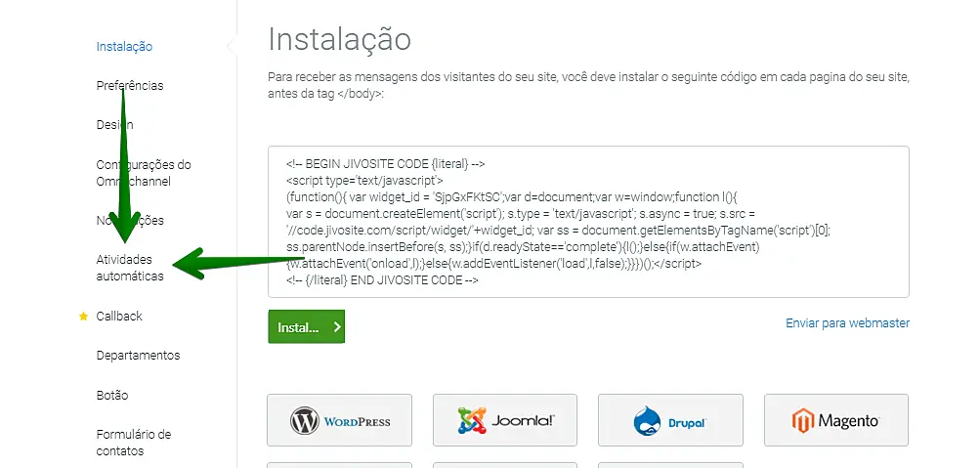980x468 pixels.
Task: Click the Enviar para webmaster link
Action: coord(847,323)
